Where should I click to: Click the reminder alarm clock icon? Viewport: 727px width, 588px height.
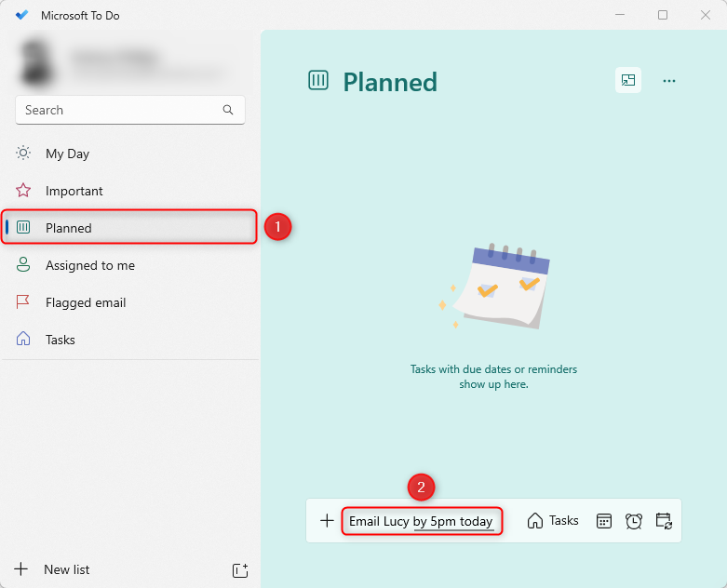click(x=634, y=521)
